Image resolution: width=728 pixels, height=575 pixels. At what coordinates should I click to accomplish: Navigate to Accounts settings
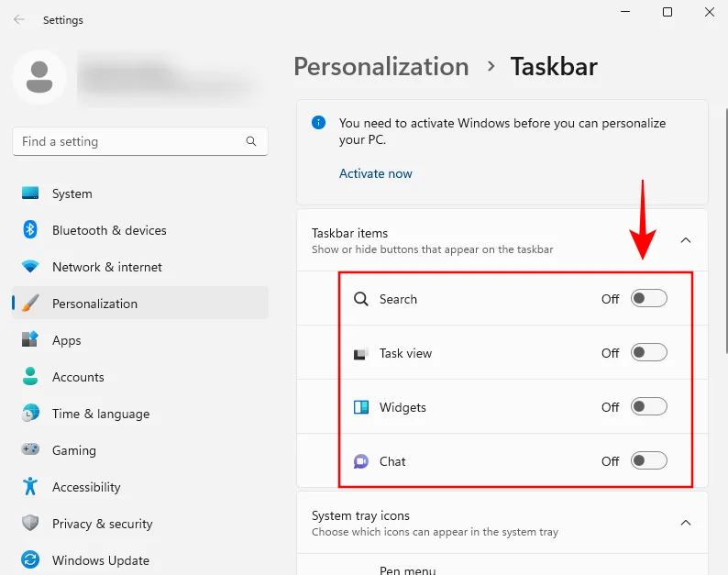click(x=140, y=377)
